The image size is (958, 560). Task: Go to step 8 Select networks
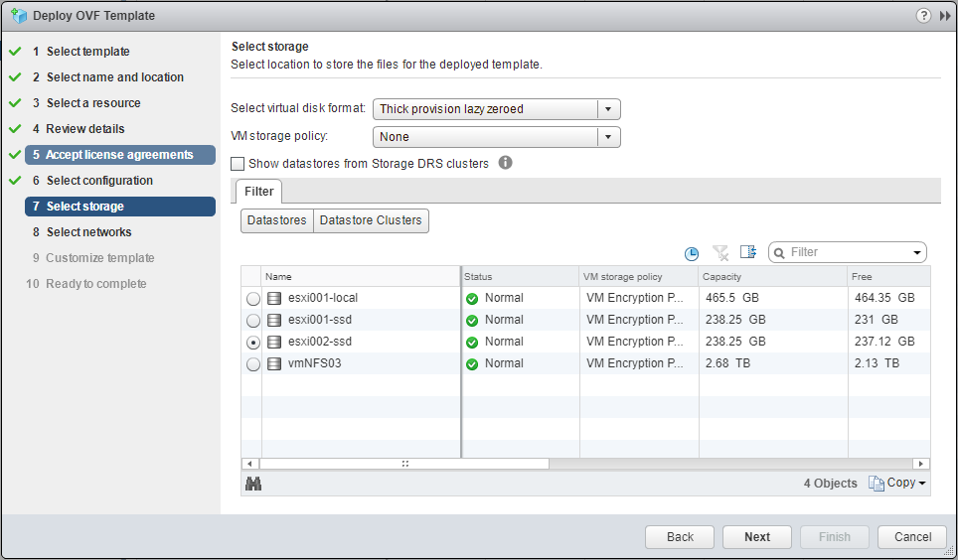click(88, 232)
